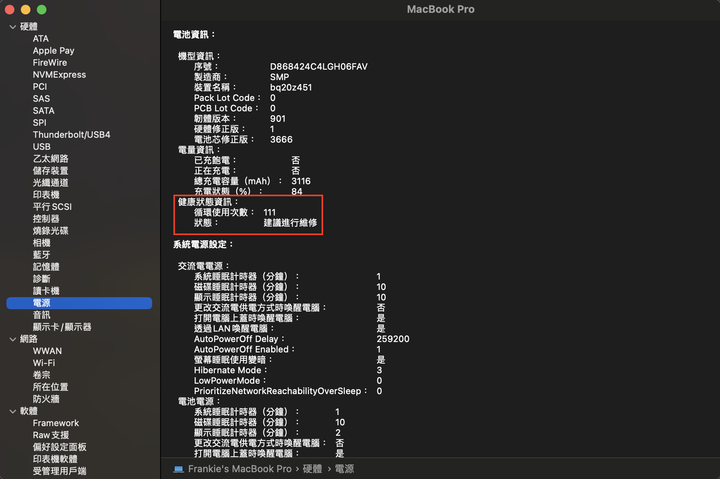Viewport: 720px width, 479px height.
Task: Click the MacBook Pro window title
Action: click(x=440, y=9)
